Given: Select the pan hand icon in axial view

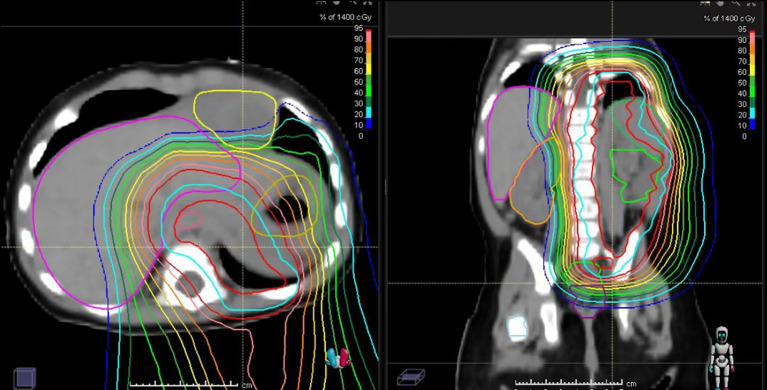Looking at the screenshot, I should pyautogui.click(x=337, y=2).
